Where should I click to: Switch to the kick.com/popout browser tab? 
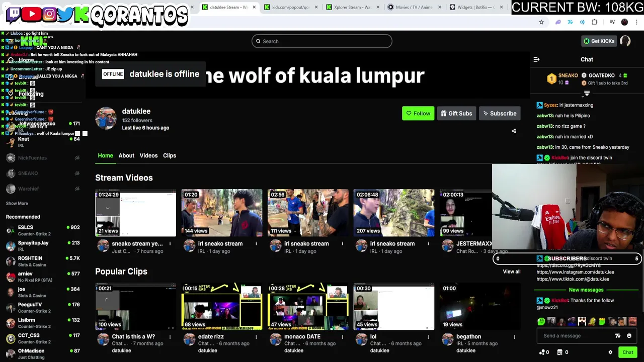click(290, 7)
